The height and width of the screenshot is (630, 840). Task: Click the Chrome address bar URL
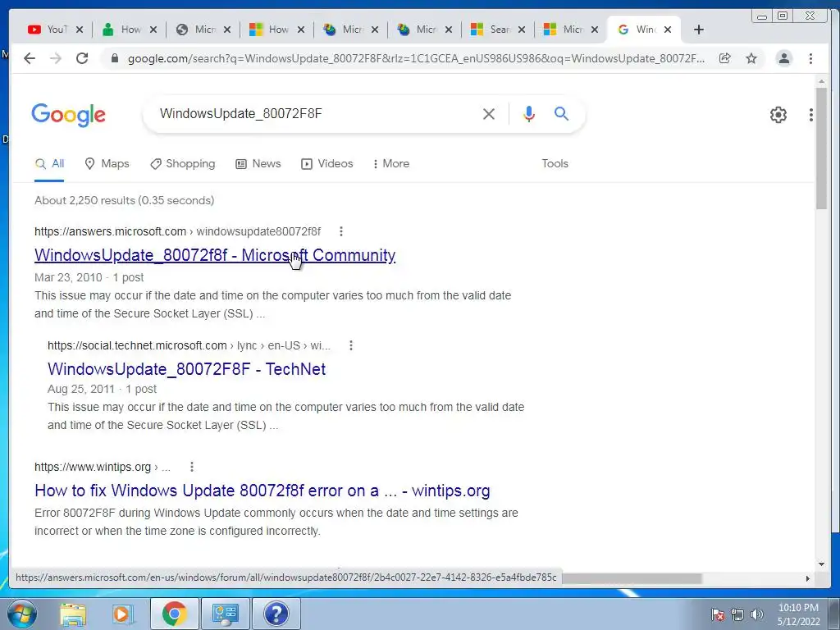[416, 58]
